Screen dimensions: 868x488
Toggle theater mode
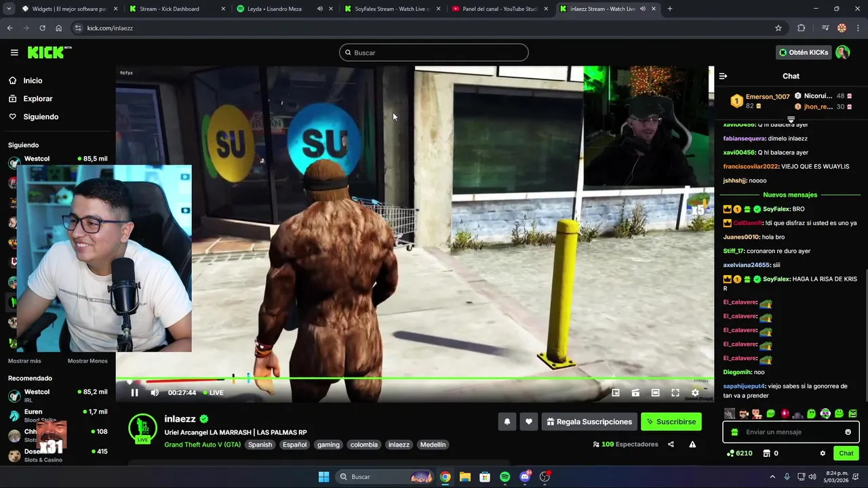pos(655,392)
